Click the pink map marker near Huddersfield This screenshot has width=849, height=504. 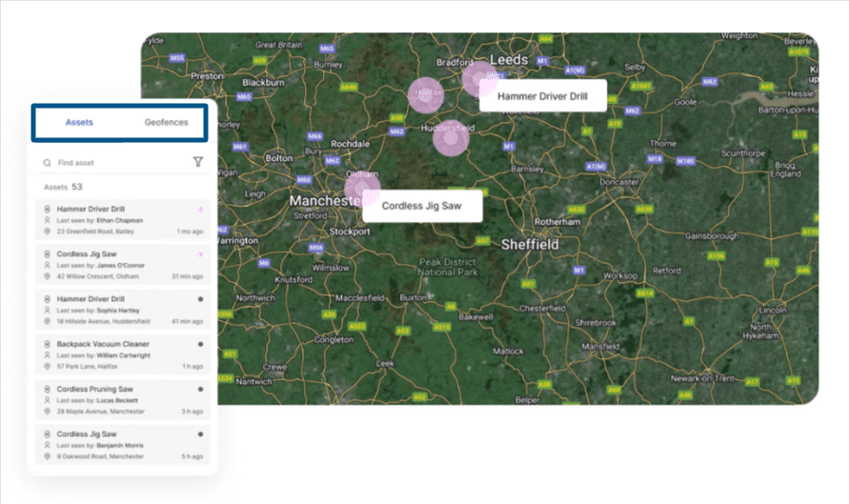[x=451, y=138]
